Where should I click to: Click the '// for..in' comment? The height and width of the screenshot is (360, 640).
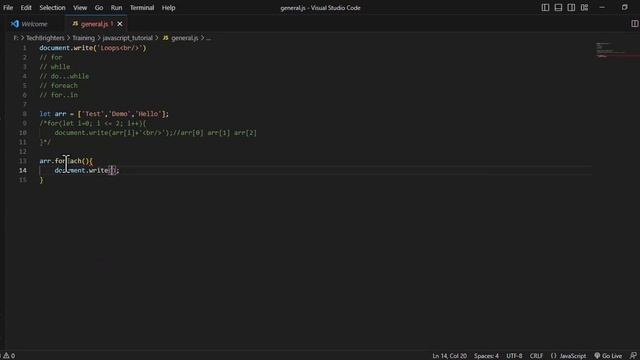point(58,95)
